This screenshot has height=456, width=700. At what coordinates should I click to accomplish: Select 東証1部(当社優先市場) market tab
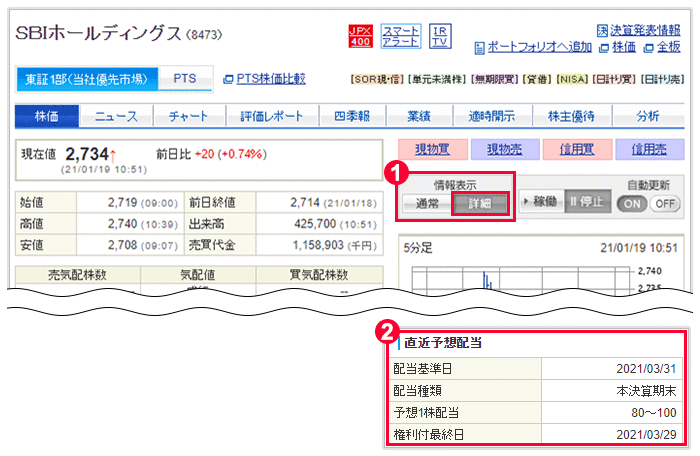point(87,79)
